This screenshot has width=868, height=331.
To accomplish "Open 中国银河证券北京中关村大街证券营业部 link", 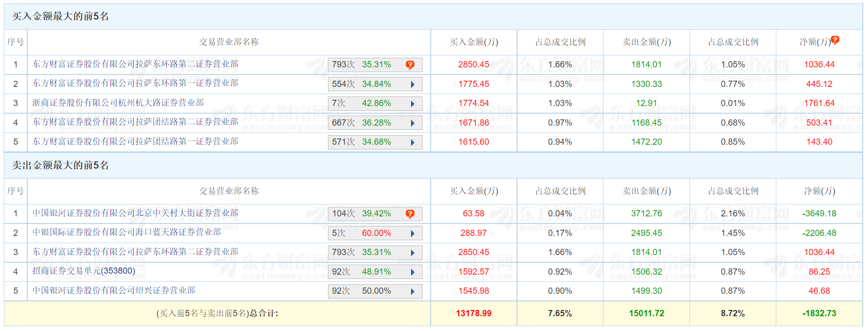I will 135,213.
